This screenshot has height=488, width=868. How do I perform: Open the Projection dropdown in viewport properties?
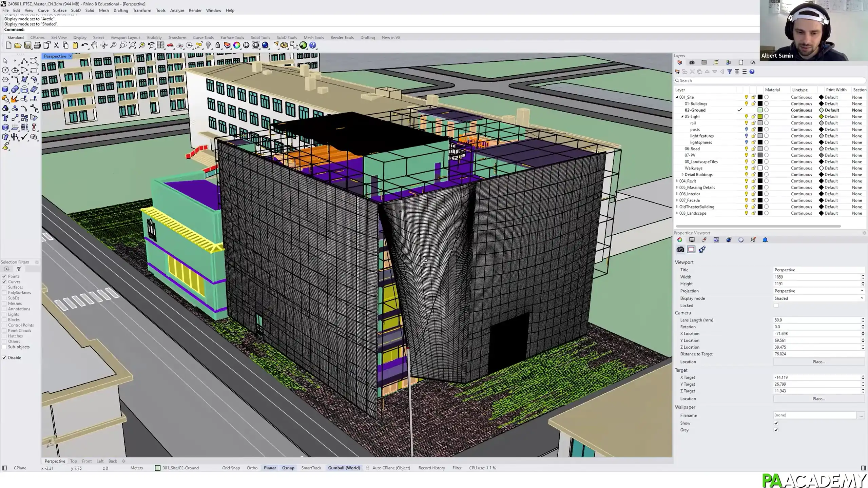(862, 291)
